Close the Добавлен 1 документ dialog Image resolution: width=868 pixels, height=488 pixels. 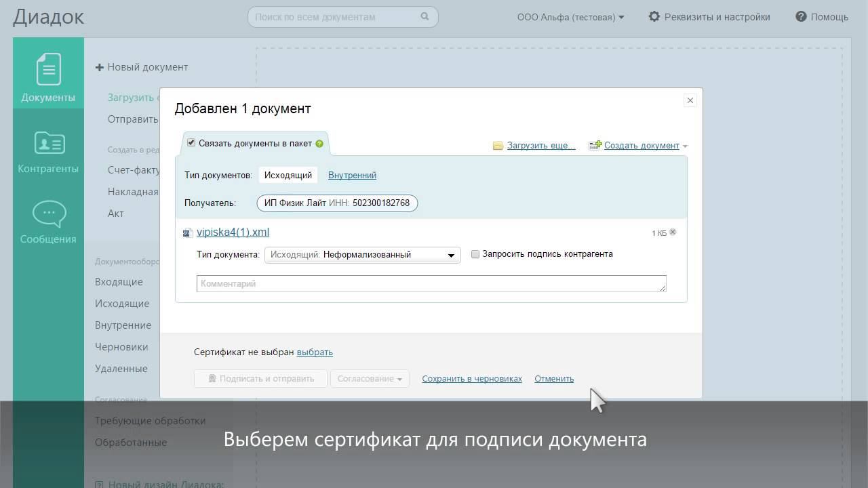[x=690, y=100]
